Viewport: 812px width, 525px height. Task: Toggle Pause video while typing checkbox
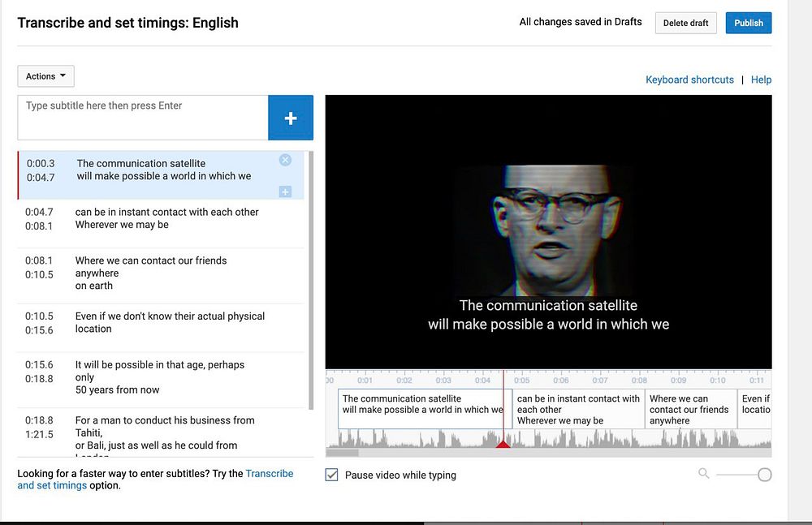pyautogui.click(x=331, y=475)
